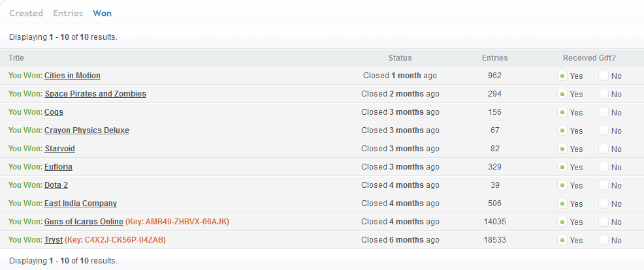Switch to the Created tab
This screenshot has height=270, width=644.
click(26, 13)
